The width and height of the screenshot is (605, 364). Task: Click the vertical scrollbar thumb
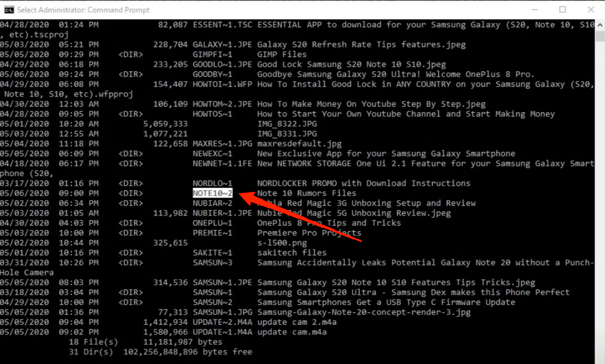tap(600, 36)
